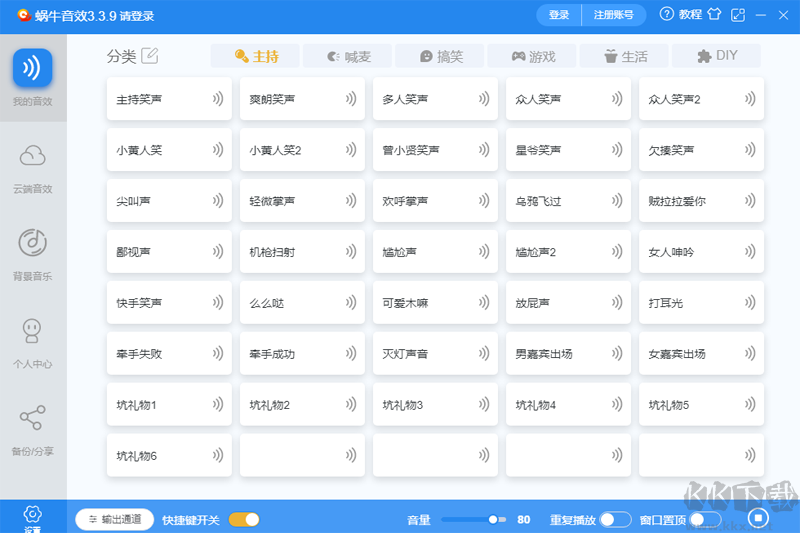Play sound icon on 乌鸦飞过 card
The image size is (800, 533).
617,200
